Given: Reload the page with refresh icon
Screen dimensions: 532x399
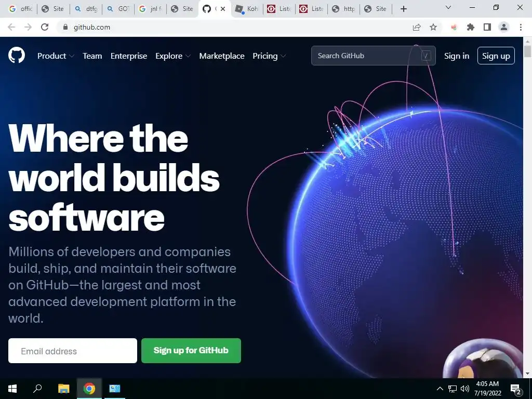Looking at the screenshot, I should (45, 27).
